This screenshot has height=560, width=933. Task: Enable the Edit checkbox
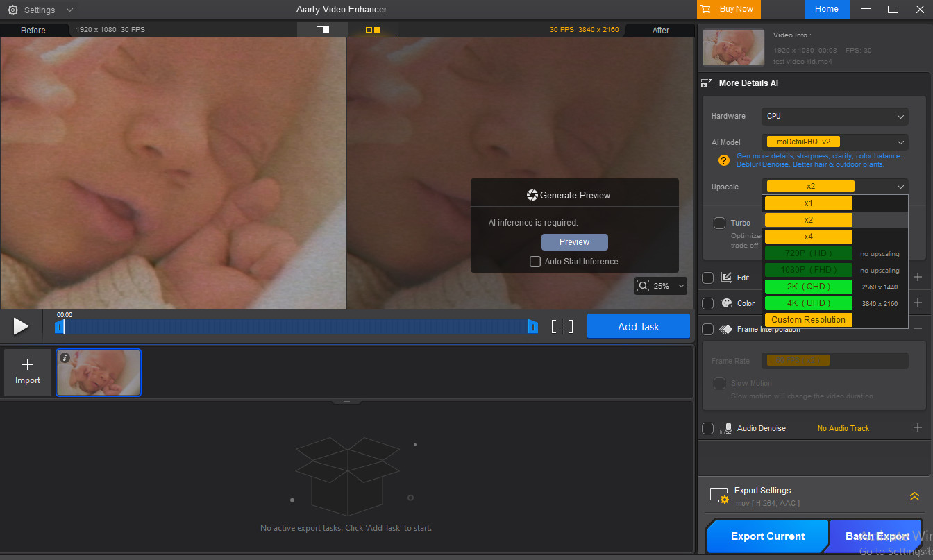(708, 278)
